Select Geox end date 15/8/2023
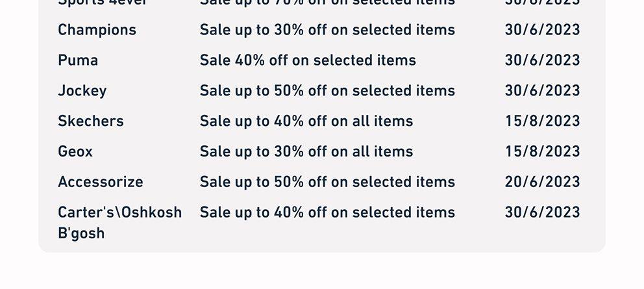Image resolution: width=644 pixels, height=289 pixels. tap(543, 152)
